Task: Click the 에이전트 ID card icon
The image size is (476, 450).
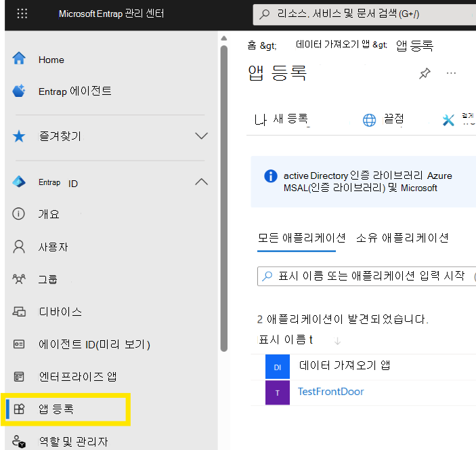Action: 19,344
